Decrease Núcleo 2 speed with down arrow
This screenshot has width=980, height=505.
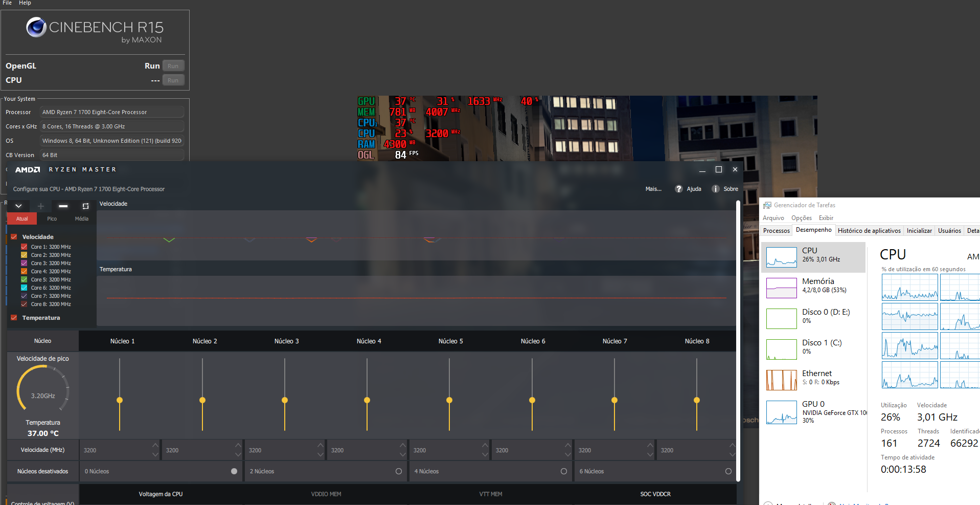[x=238, y=455]
